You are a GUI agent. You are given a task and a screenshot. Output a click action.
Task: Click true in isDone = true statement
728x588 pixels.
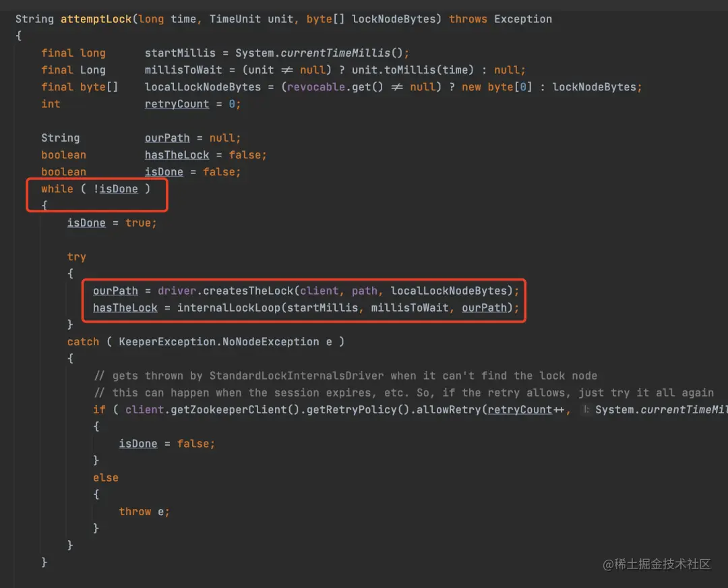click(138, 223)
